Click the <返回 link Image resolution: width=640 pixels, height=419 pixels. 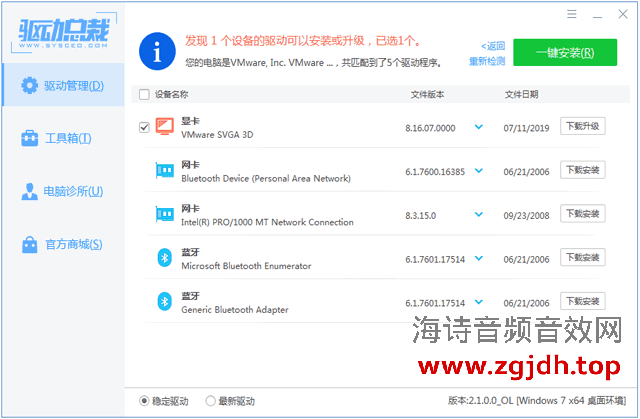click(493, 46)
